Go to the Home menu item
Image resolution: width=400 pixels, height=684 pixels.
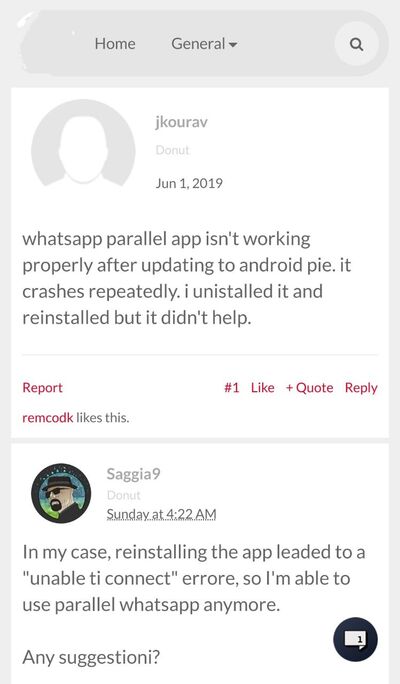tap(115, 44)
